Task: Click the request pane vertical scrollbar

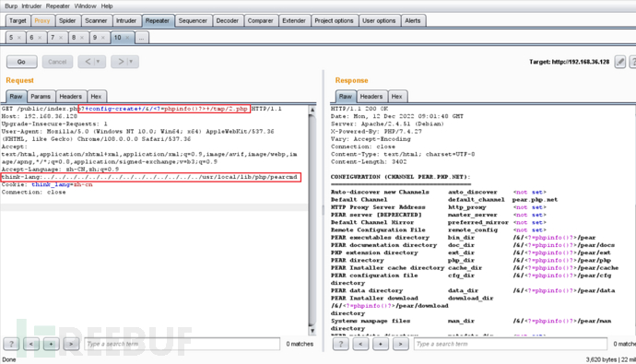Action: coord(312,220)
